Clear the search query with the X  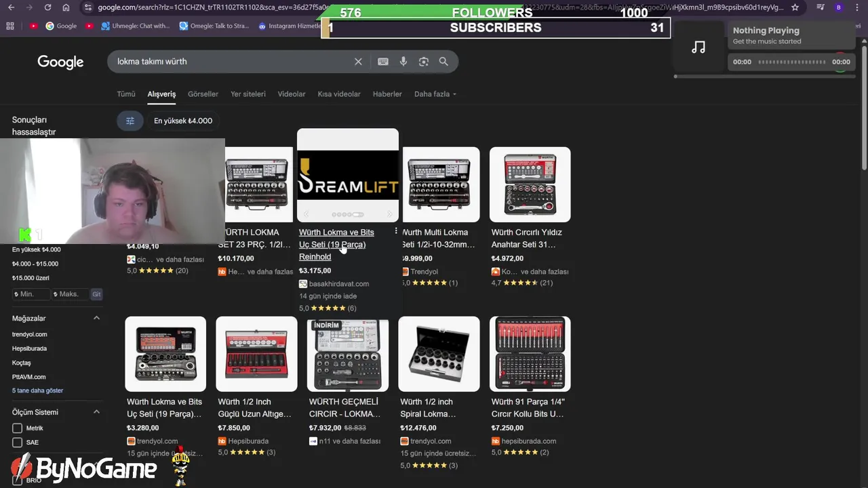358,62
